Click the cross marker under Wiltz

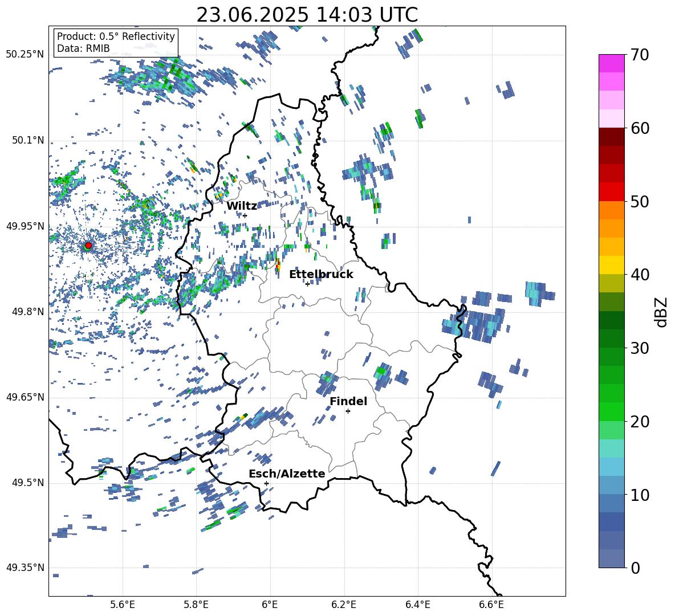point(245,215)
